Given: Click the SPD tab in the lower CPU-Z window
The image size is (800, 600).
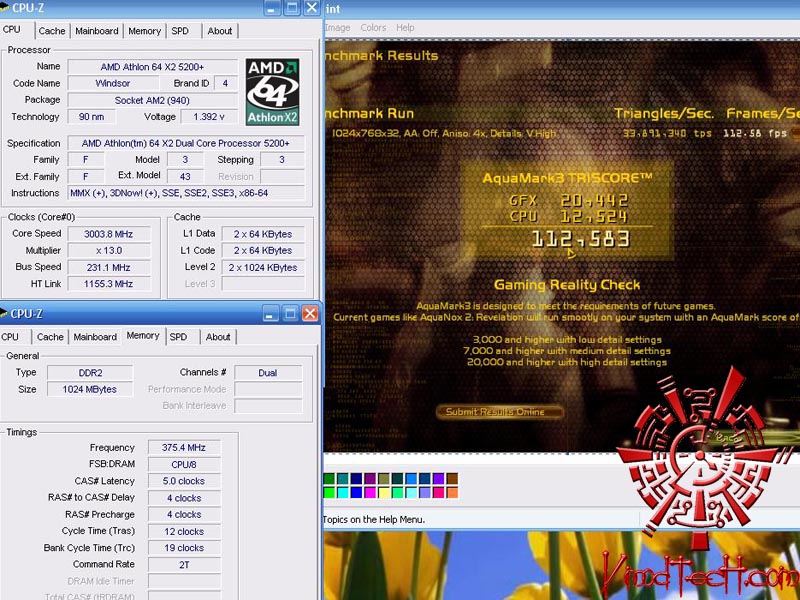Looking at the screenshot, I should [x=178, y=337].
